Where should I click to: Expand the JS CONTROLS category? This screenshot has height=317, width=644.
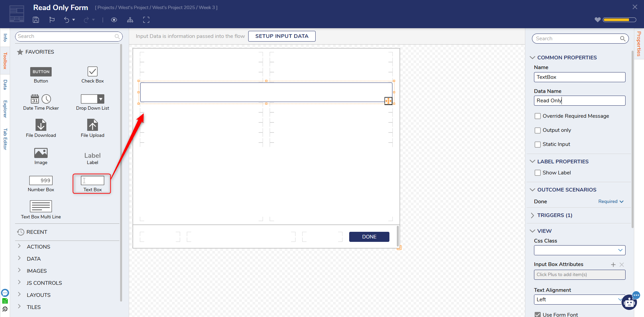coord(44,283)
